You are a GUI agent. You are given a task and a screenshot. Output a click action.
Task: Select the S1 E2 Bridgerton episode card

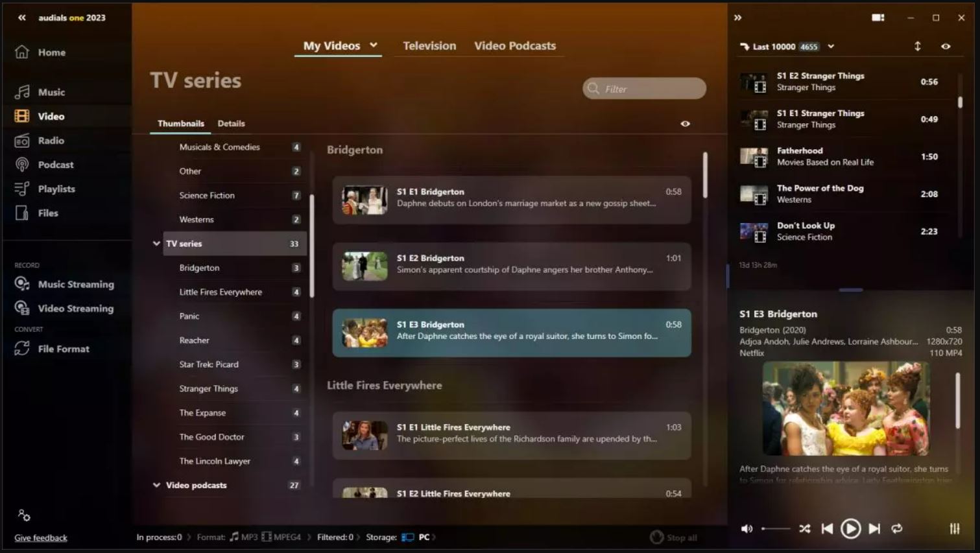tap(512, 266)
